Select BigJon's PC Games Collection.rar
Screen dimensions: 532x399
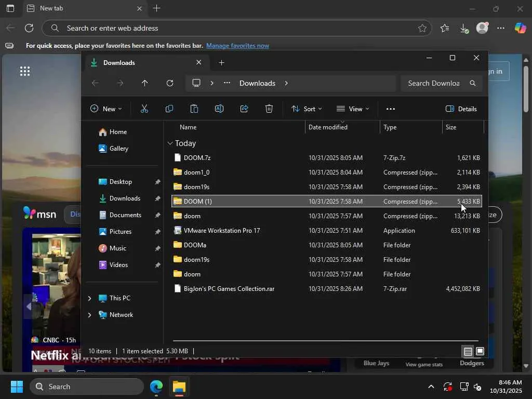(x=327, y=289)
